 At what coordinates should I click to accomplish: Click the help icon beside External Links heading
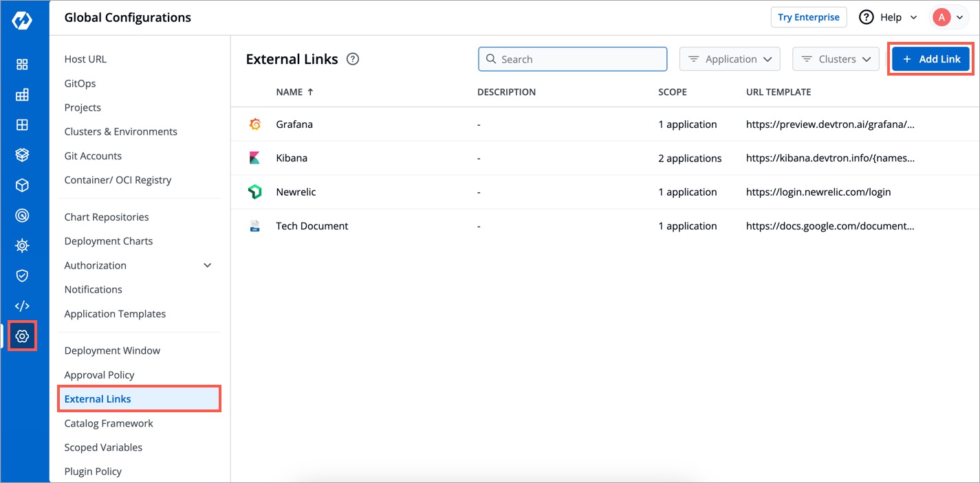pos(353,59)
